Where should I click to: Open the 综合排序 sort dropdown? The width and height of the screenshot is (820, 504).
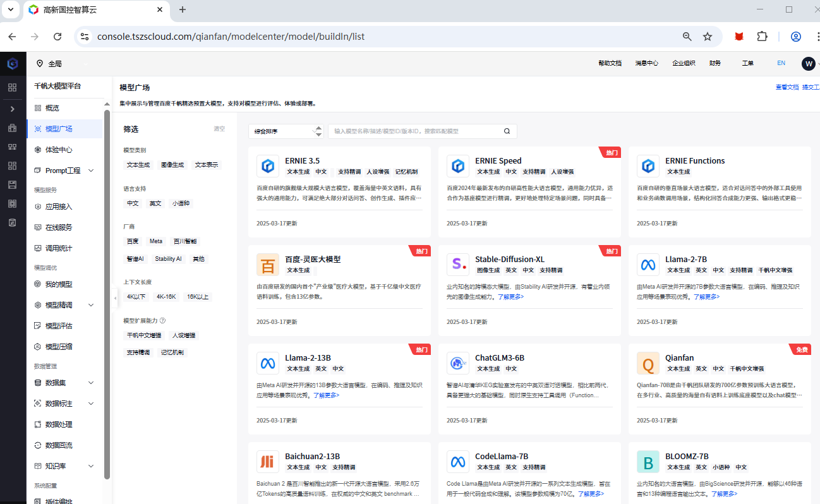286,131
